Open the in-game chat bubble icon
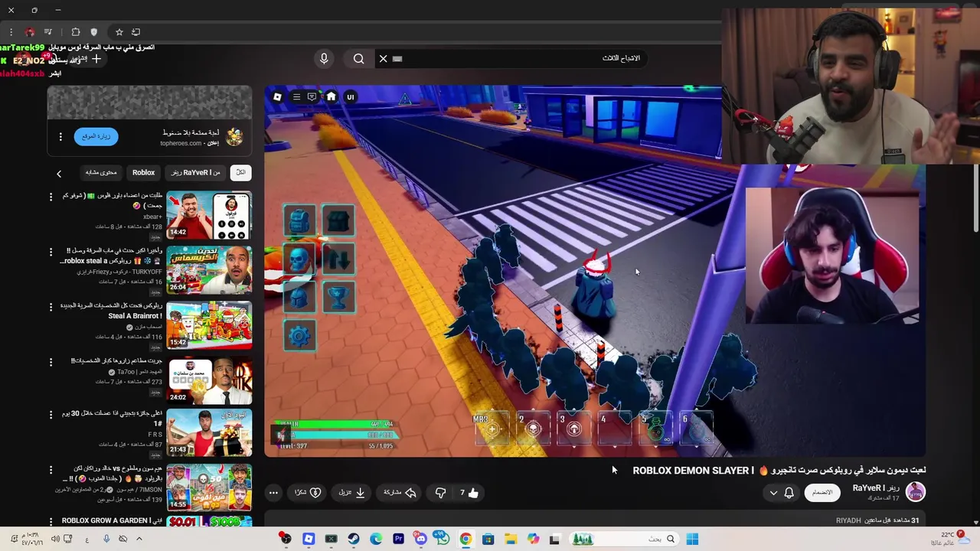Screen dimensions: 980x551 tap(312, 97)
